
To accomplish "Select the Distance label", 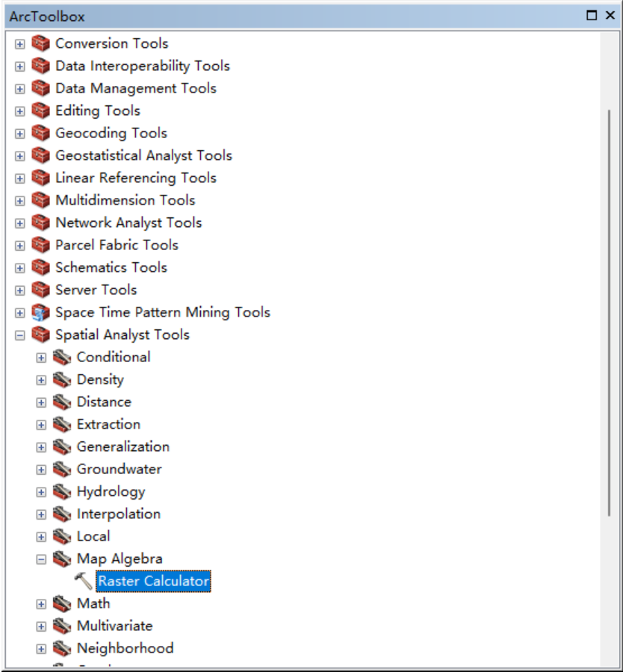I will point(104,402).
